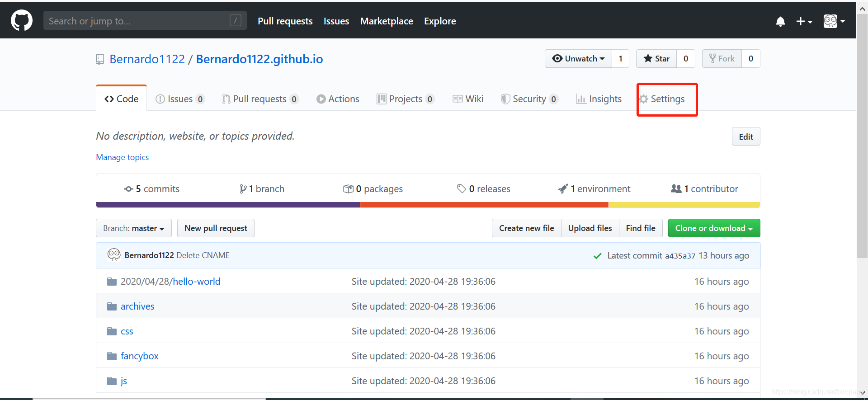Viewport: 868px width, 400px height.
Task: Click the folder icon beside fancybox
Action: click(112, 356)
